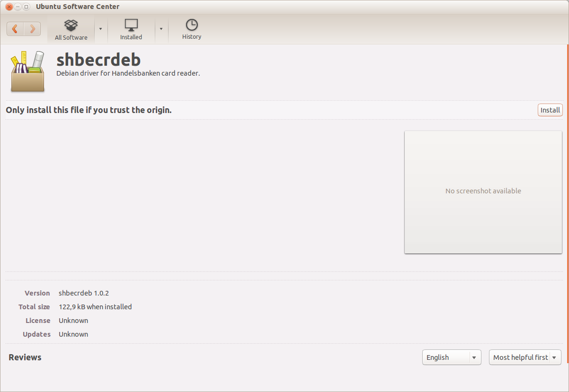The width and height of the screenshot is (569, 392).
Task: Click the trust the origin warning text
Action: [89, 110]
